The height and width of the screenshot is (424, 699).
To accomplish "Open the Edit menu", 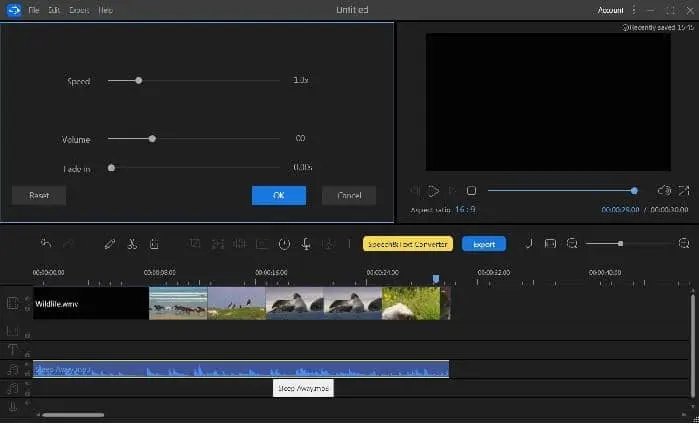I will click(x=54, y=10).
